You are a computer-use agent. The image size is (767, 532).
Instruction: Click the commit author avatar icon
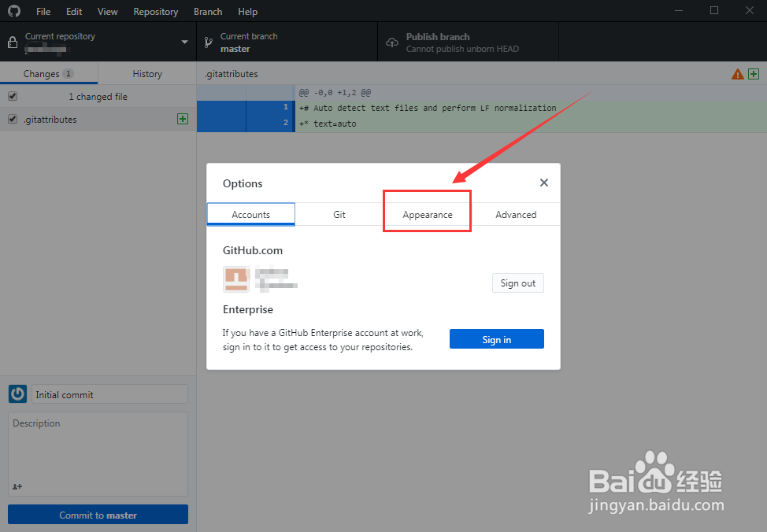coord(17,393)
